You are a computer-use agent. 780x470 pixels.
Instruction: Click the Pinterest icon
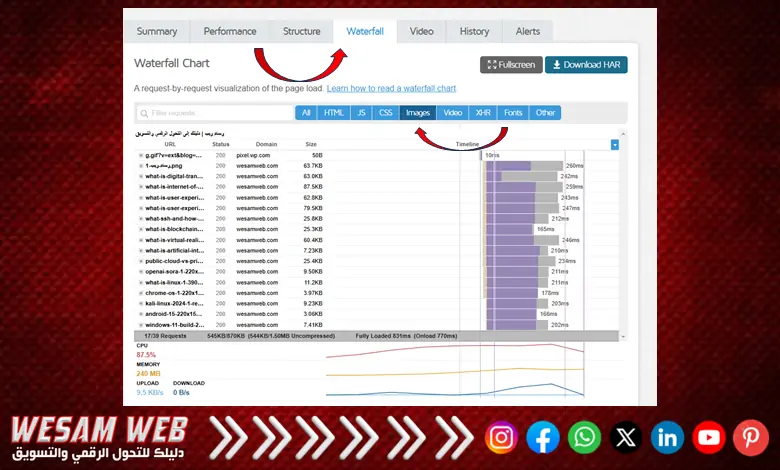click(x=750, y=437)
